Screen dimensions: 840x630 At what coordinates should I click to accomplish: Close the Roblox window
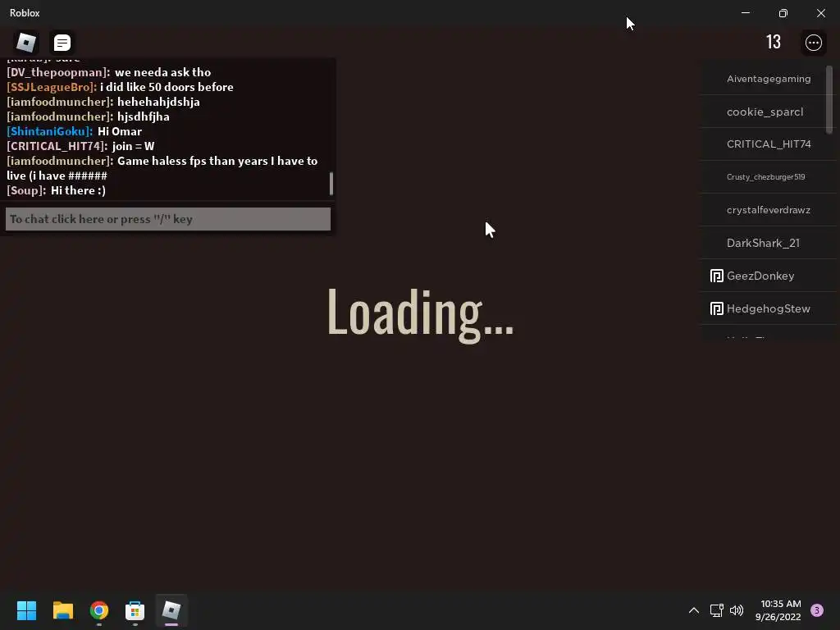click(x=820, y=13)
